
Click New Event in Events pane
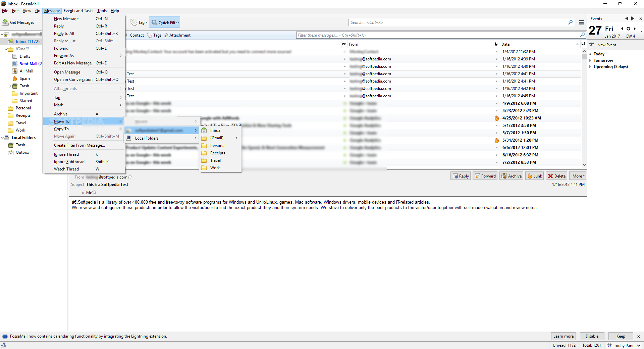603,45
